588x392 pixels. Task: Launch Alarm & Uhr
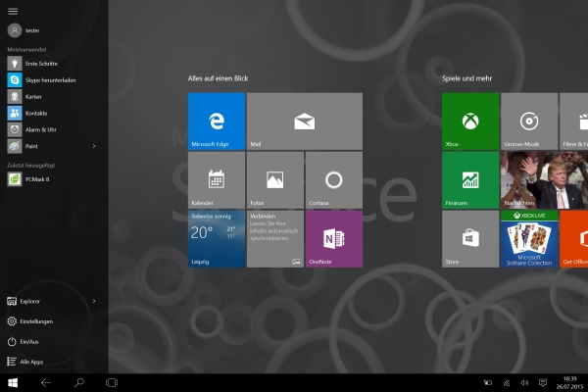[32, 129]
